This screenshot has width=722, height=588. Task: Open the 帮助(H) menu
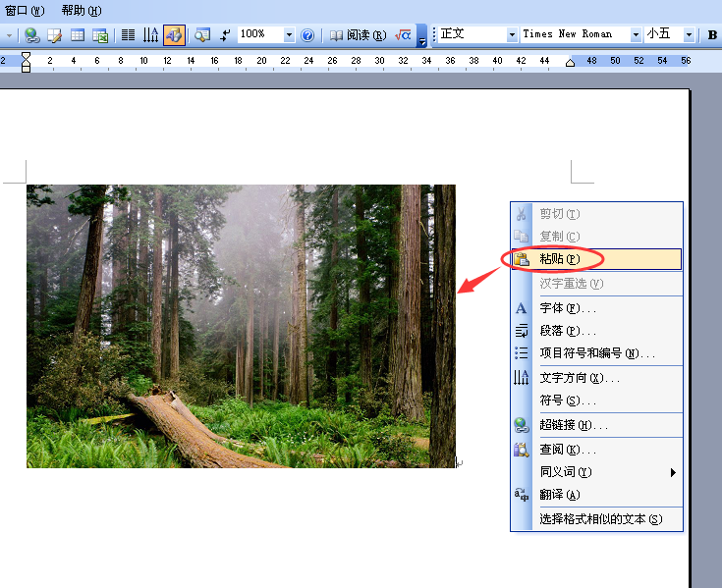81,11
